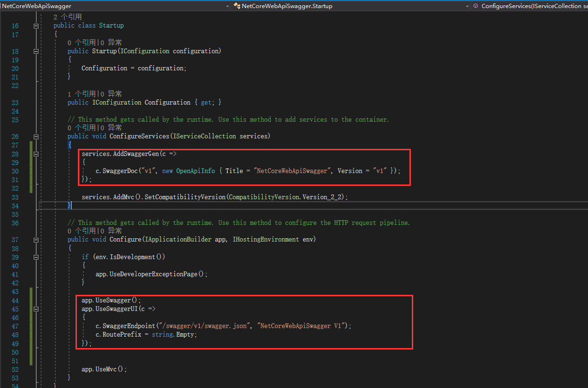Click line number 22 in the margin
Image resolution: width=588 pixels, height=388 pixels.
[x=15, y=86]
